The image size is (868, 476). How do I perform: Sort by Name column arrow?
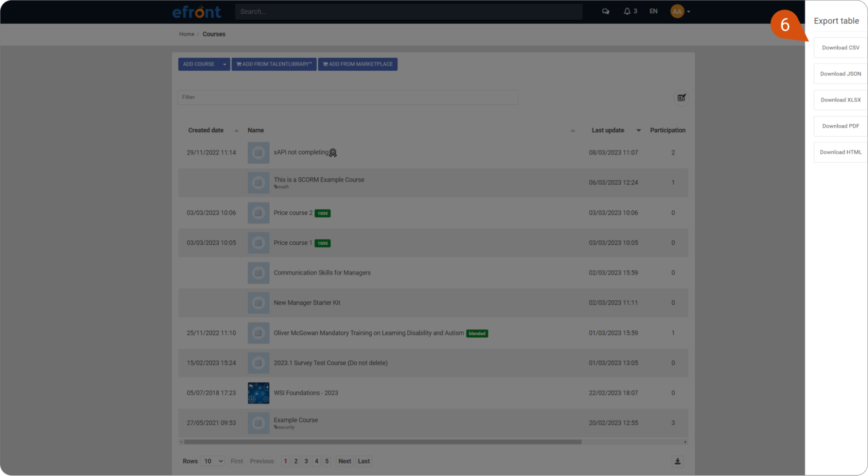tap(573, 131)
